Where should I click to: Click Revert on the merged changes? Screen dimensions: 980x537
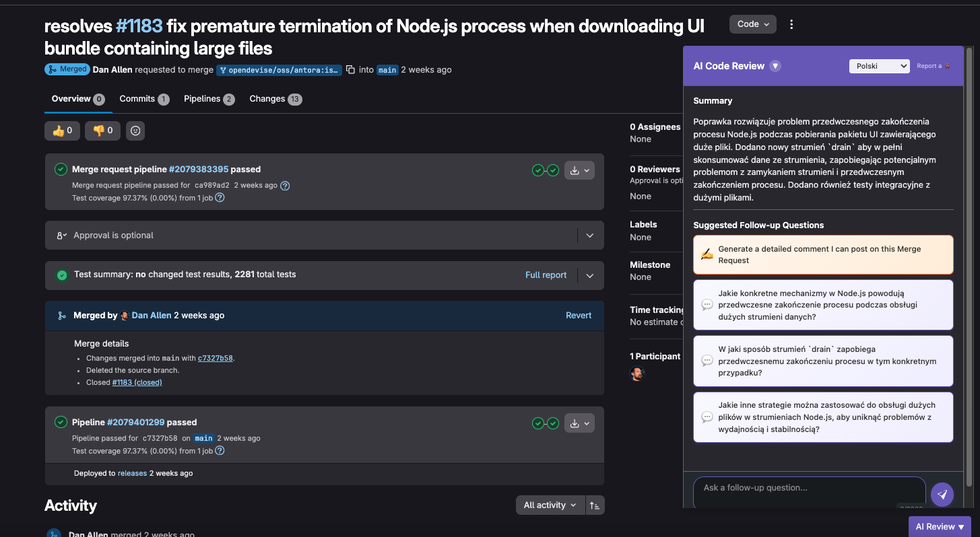click(x=578, y=315)
